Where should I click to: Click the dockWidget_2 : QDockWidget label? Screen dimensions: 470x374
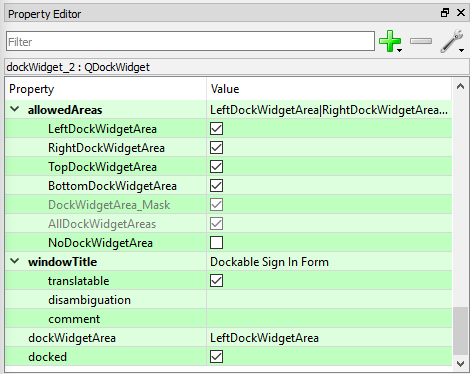click(78, 67)
